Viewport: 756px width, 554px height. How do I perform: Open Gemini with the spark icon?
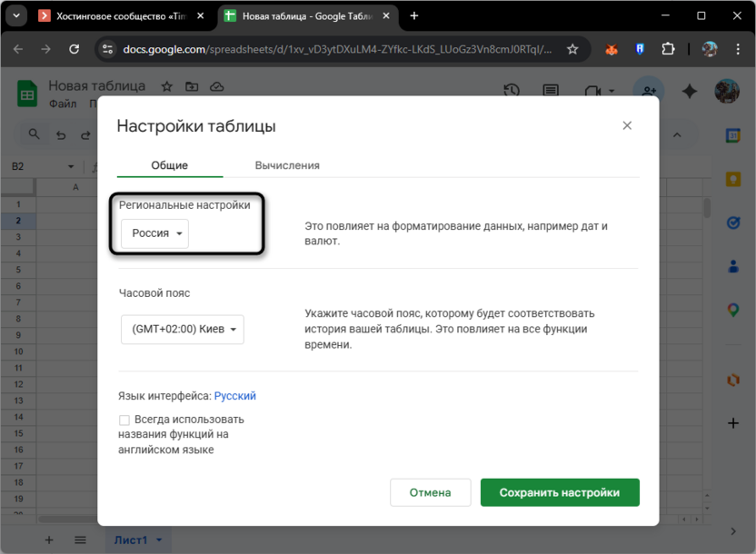tap(689, 91)
